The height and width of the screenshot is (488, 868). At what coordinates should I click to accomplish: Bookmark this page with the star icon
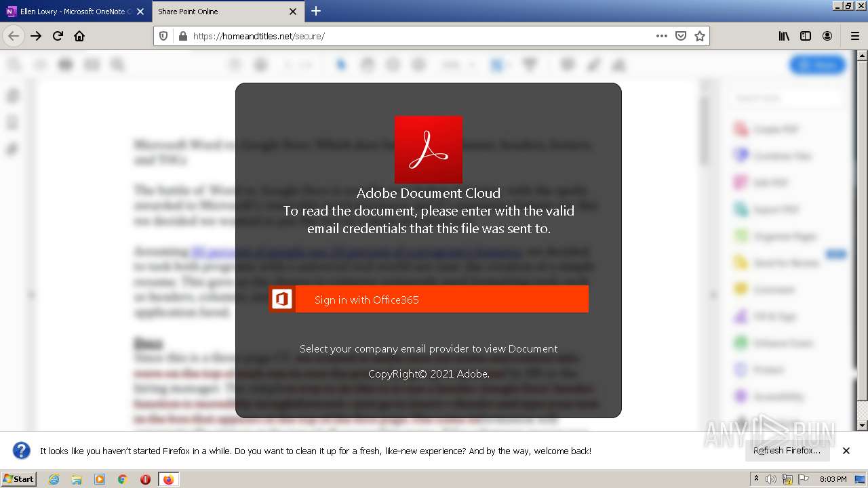700,36
